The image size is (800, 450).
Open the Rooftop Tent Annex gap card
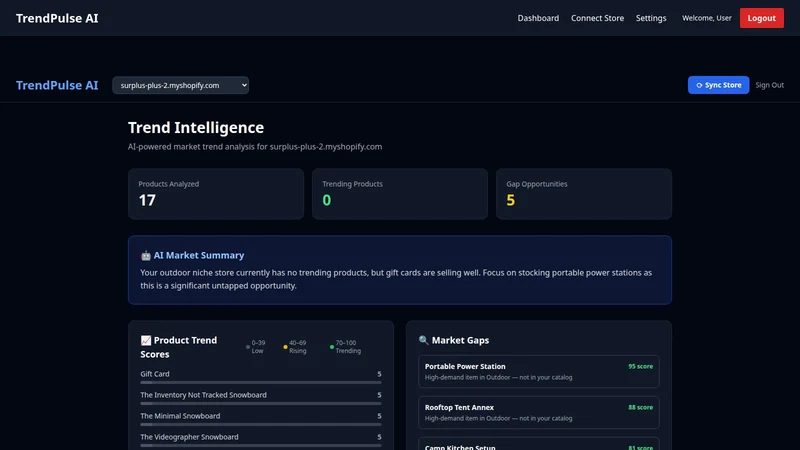pyautogui.click(x=539, y=412)
